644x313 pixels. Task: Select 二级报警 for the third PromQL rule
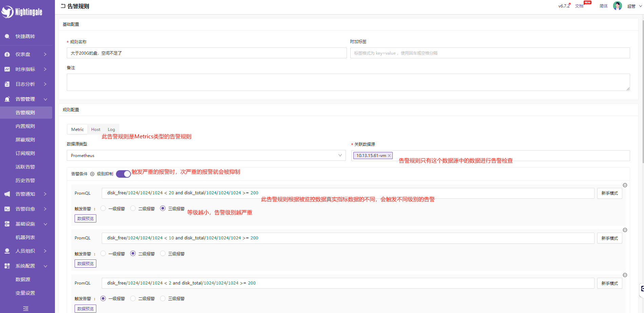pos(133,298)
